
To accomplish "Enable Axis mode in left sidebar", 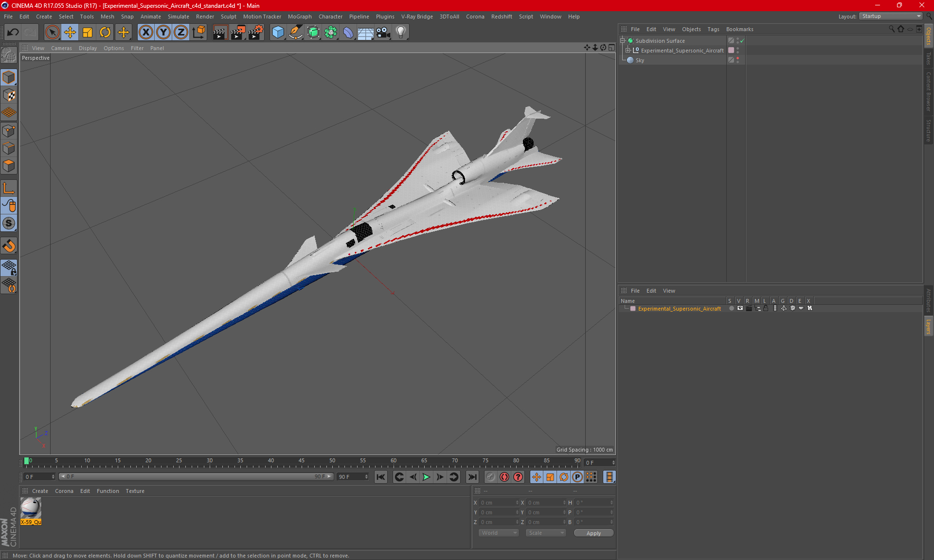I will [x=9, y=188].
